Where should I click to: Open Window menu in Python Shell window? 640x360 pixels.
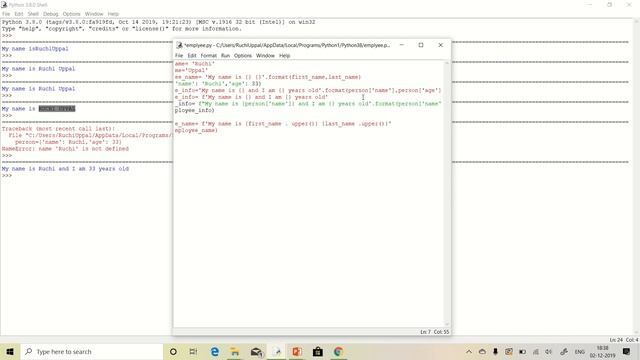click(x=94, y=14)
